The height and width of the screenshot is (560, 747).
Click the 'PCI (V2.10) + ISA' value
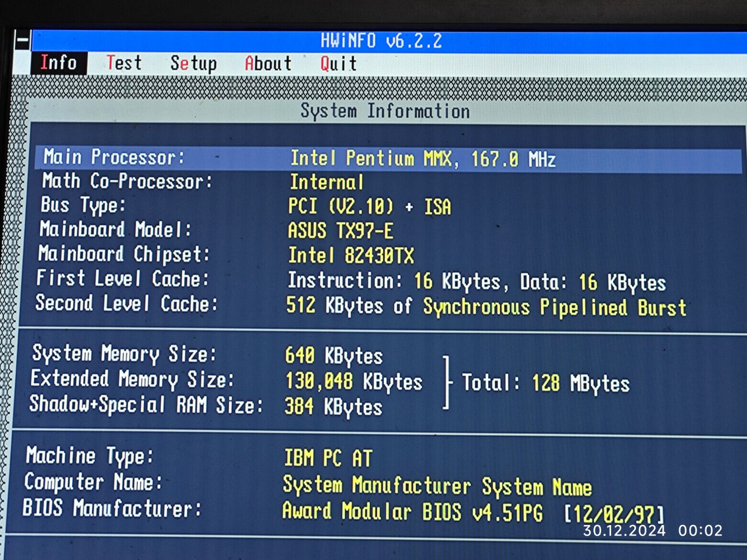369,207
